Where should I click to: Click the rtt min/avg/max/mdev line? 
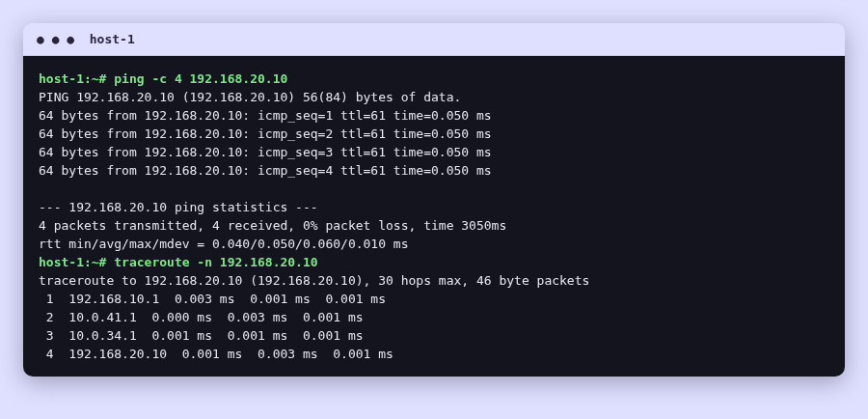tap(223, 244)
